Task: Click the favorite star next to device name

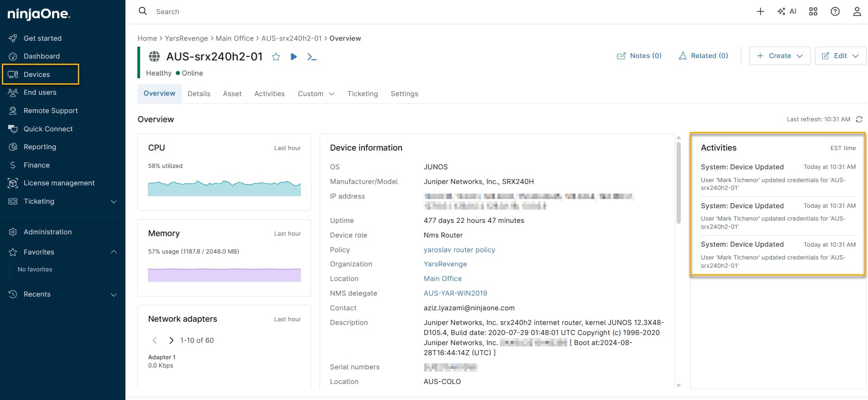Action: (276, 57)
